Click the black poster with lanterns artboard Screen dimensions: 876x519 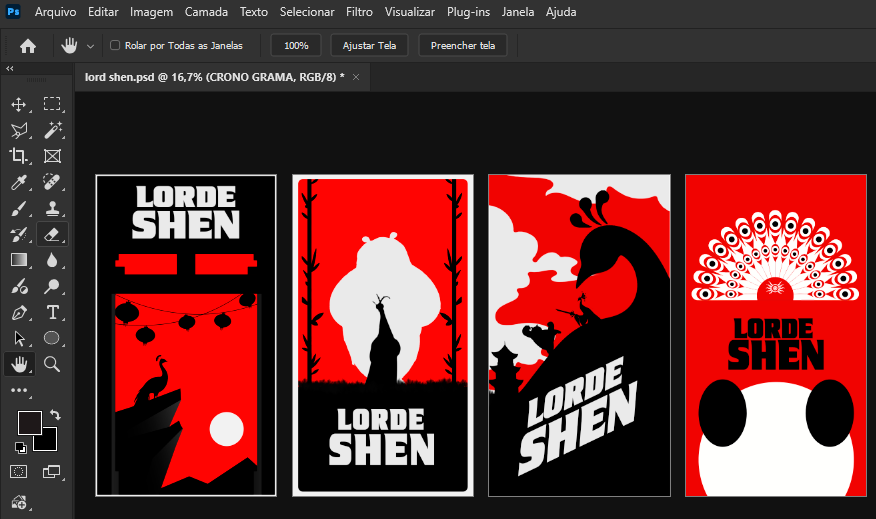[186, 335]
